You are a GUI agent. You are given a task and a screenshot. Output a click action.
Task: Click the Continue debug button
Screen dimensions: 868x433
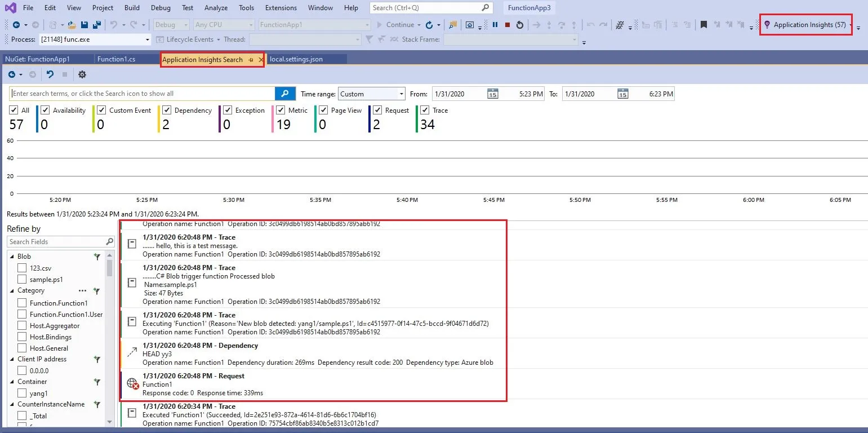[x=396, y=25]
